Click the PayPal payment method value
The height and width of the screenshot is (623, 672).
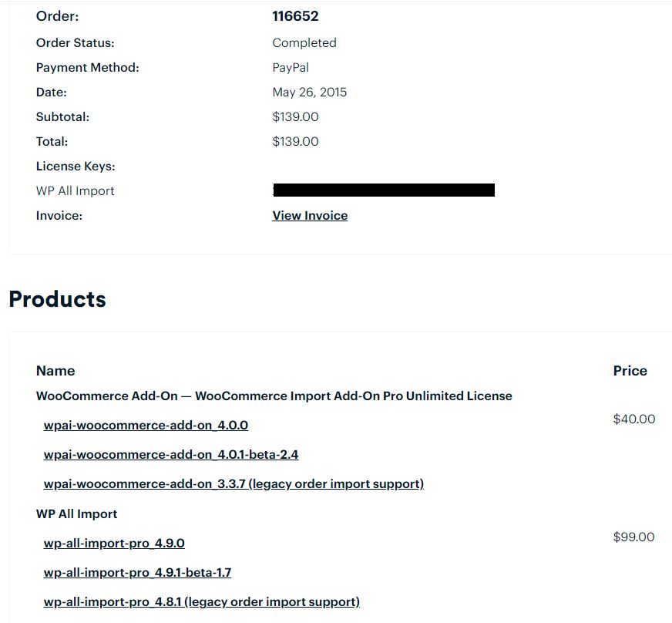(x=291, y=68)
